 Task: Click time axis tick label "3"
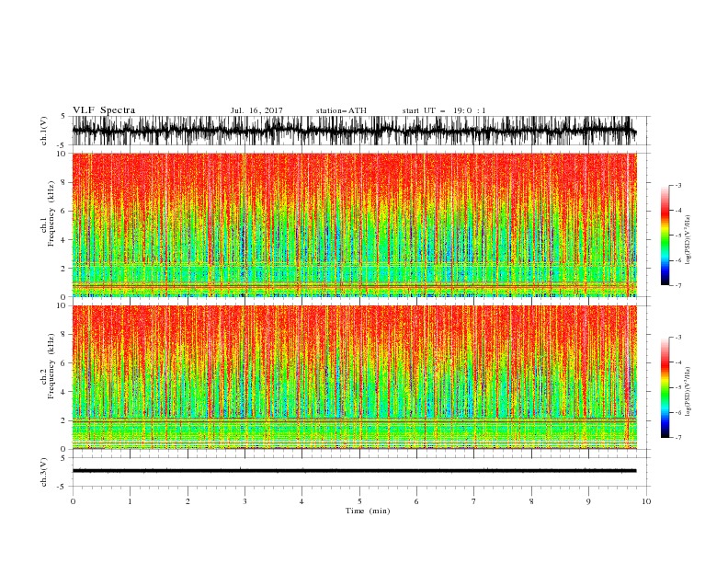coord(245,501)
